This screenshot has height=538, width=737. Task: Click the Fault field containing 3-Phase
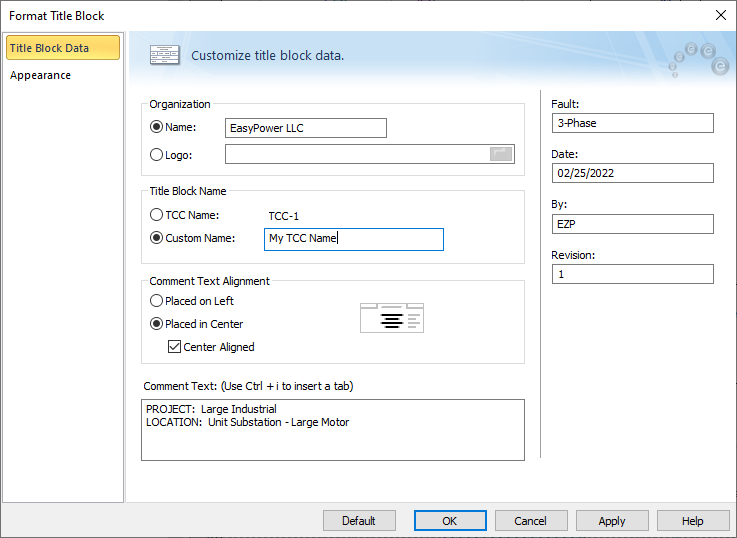(632, 123)
